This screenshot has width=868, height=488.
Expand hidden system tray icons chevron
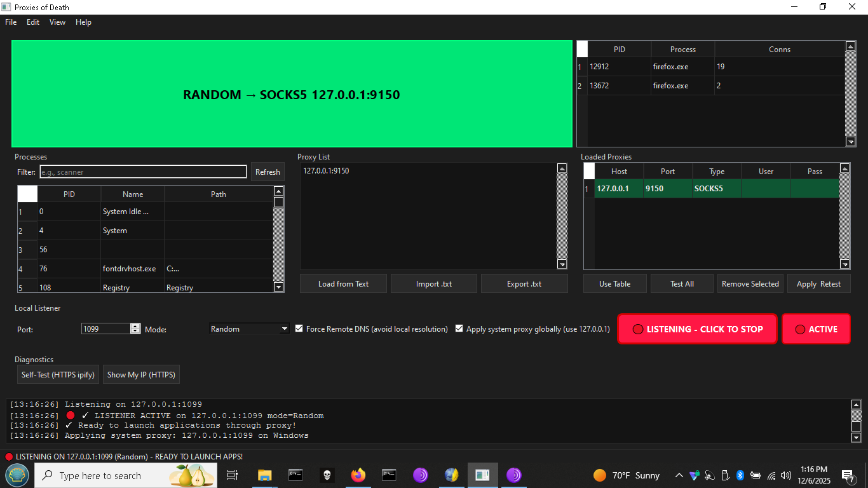(679, 475)
